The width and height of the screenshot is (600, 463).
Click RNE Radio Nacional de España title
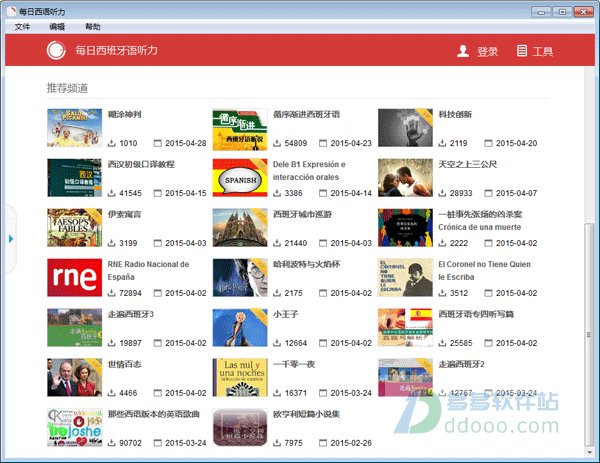148,271
